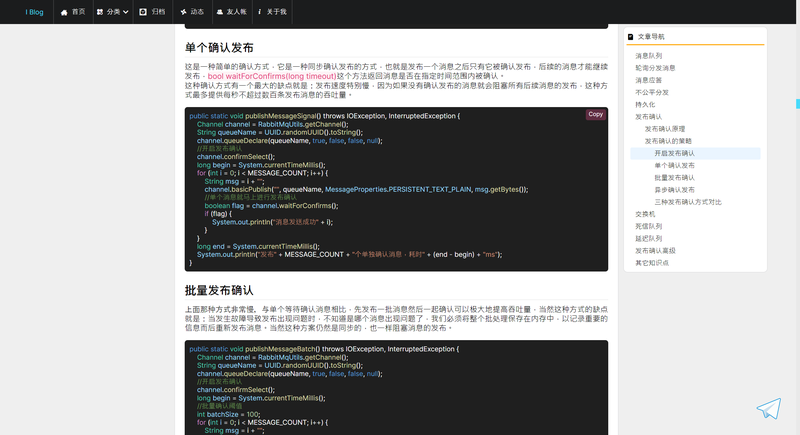Jump to 其它知识点 section
Image resolution: width=800 pixels, height=435 pixels.
pos(652,263)
